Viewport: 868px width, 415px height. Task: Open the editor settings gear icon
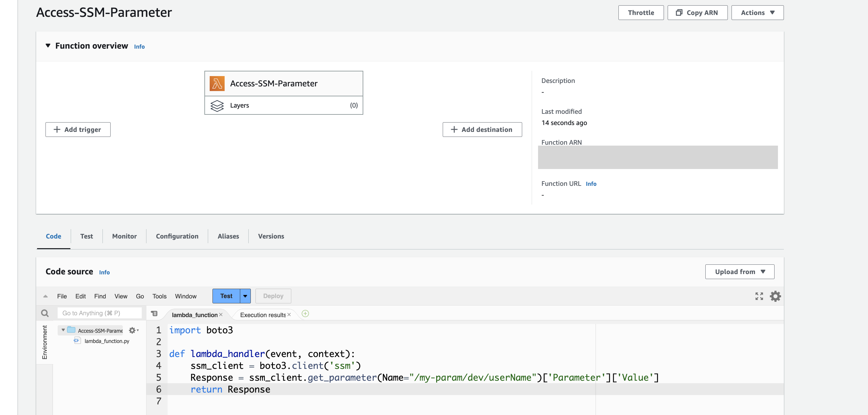coord(775,296)
